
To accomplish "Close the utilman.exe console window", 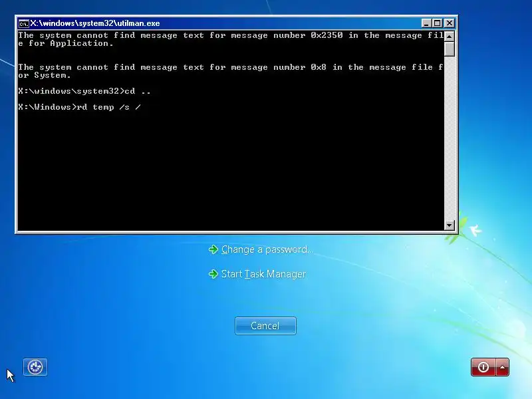I will click(x=450, y=23).
